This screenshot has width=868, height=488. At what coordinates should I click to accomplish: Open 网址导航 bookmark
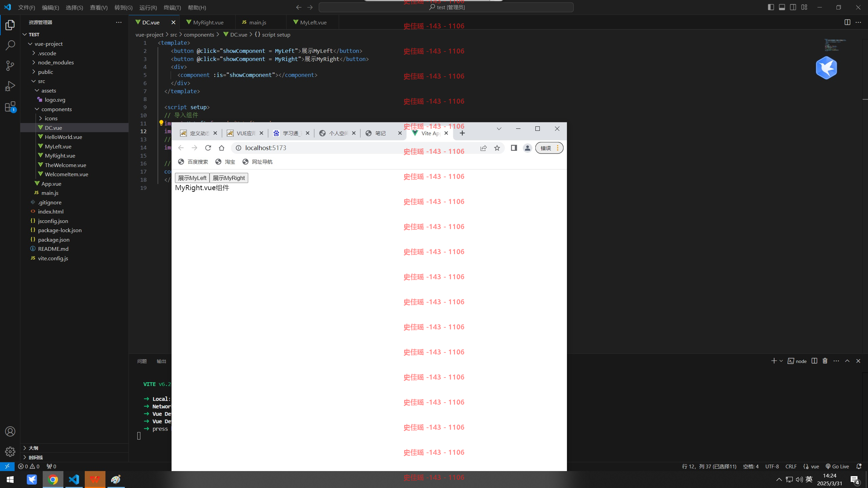257,162
